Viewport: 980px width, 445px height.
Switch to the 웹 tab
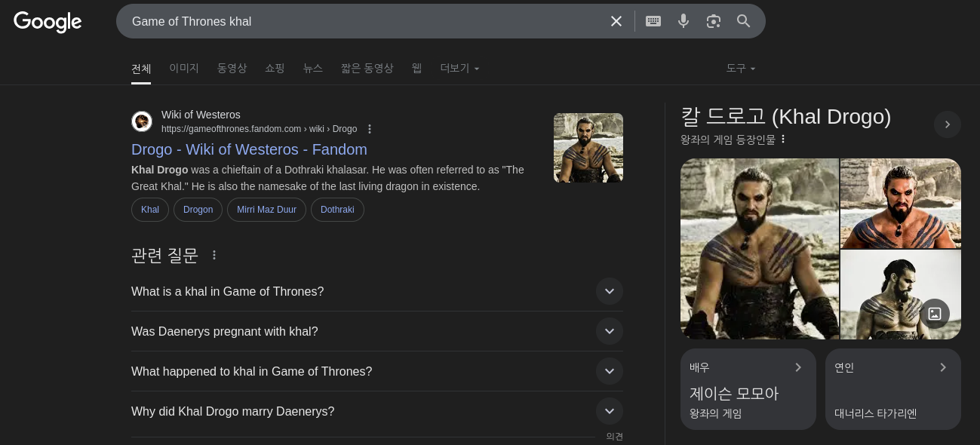[x=416, y=68]
